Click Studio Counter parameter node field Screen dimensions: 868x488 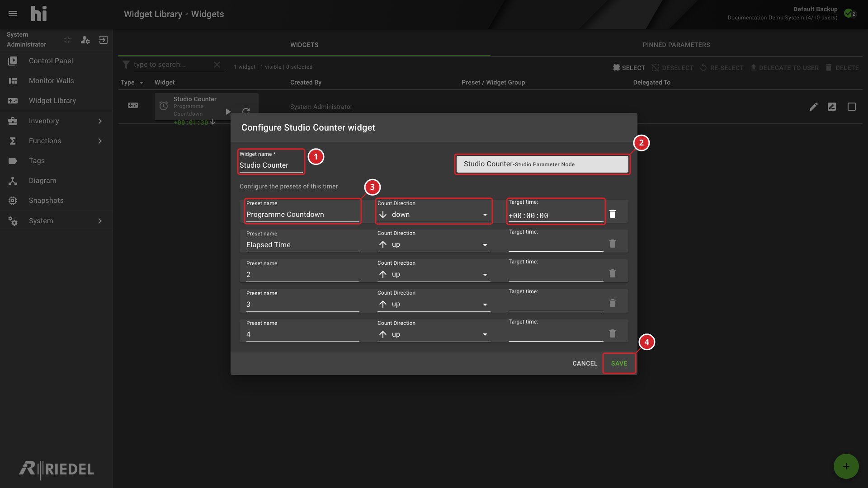click(x=542, y=164)
